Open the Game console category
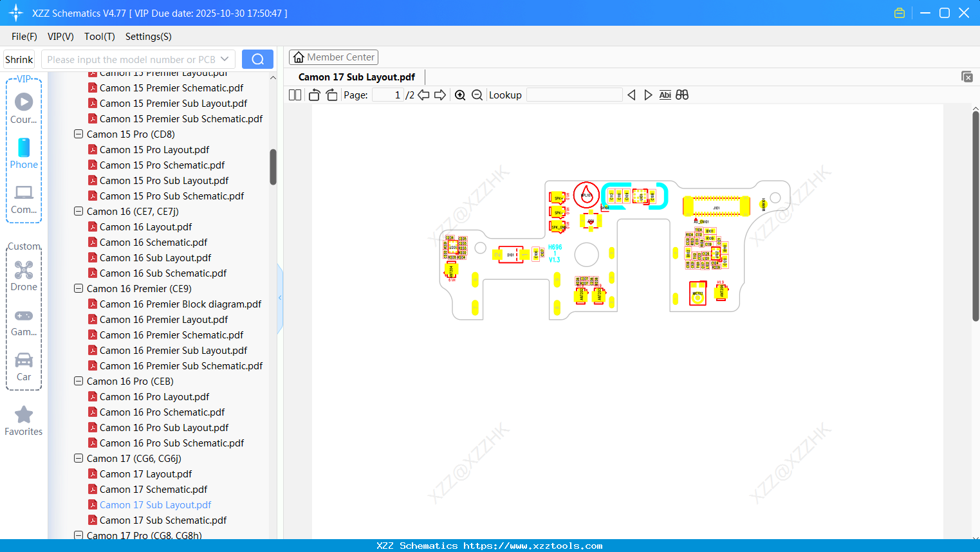Image resolution: width=980 pixels, height=552 pixels. [24, 322]
